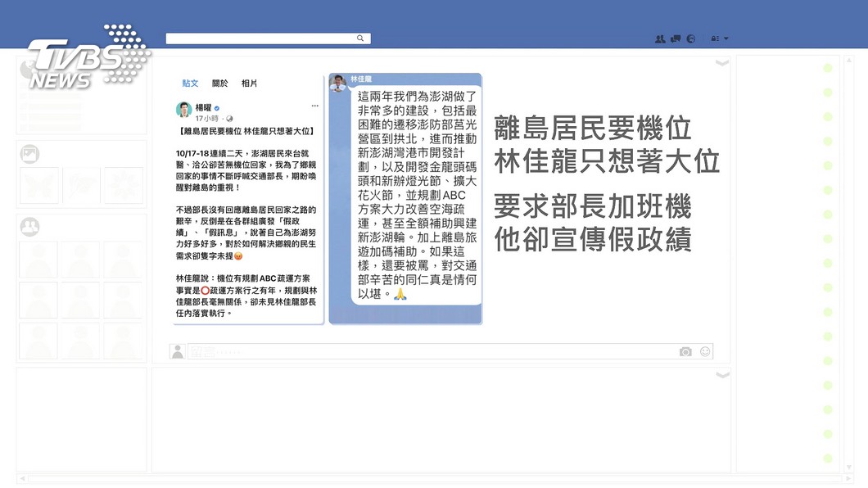Expand chevron at top of post panel
The image size is (868, 488).
tap(722, 63)
